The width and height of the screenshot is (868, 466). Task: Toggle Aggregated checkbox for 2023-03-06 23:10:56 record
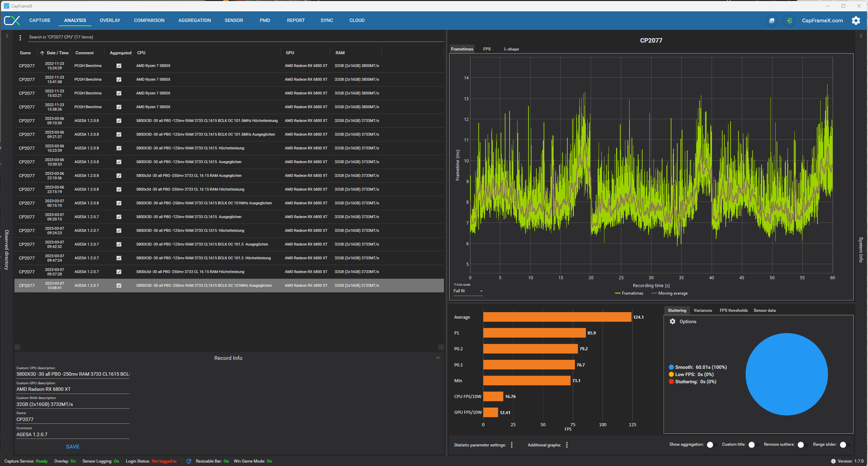pos(119,175)
